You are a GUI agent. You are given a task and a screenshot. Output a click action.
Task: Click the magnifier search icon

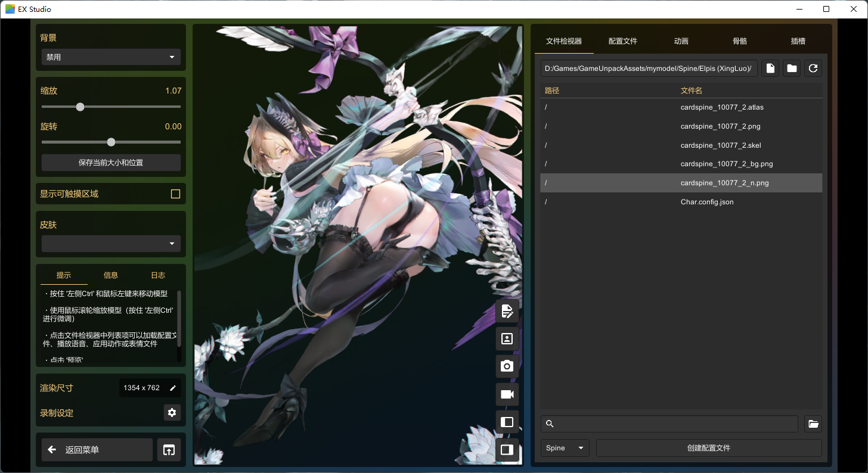(x=550, y=424)
